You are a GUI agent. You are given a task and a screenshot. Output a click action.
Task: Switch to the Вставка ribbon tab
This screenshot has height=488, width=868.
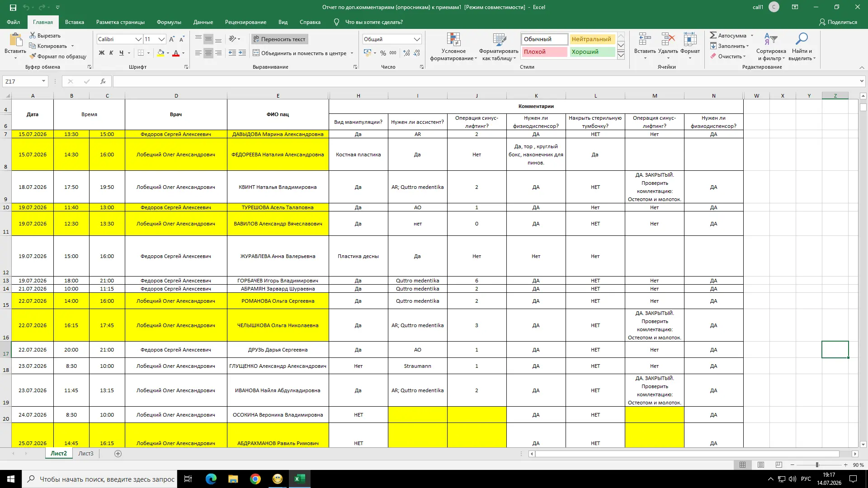[x=75, y=22]
